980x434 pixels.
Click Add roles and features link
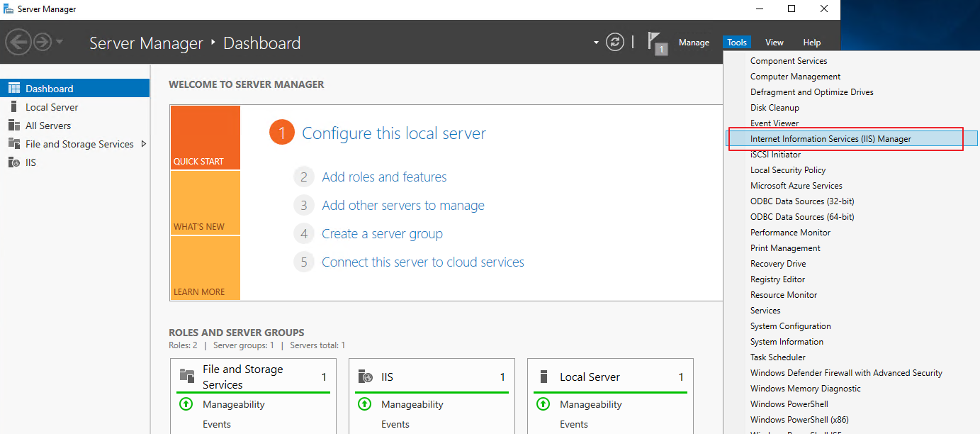point(384,177)
